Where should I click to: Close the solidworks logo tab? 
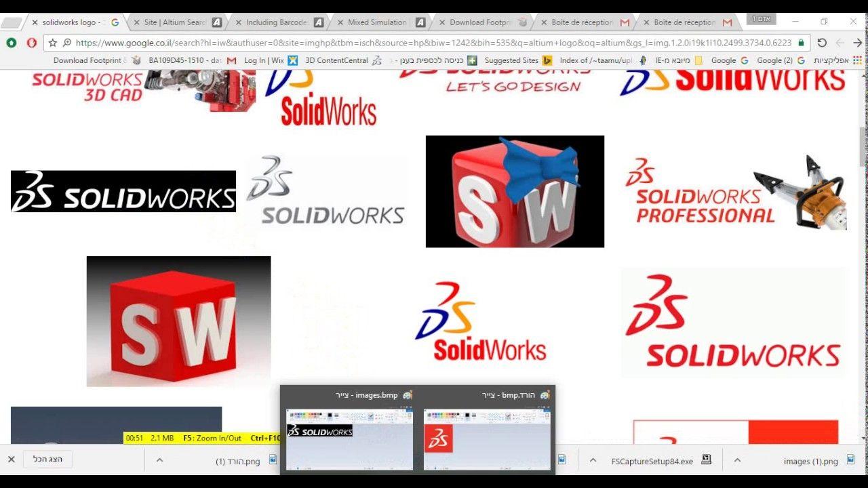(x=35, y=22)
